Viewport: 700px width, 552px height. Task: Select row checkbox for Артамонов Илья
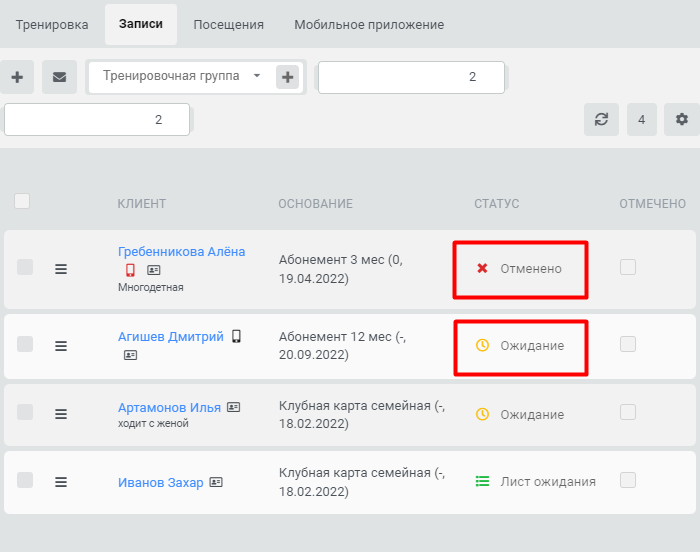[25, 412]
